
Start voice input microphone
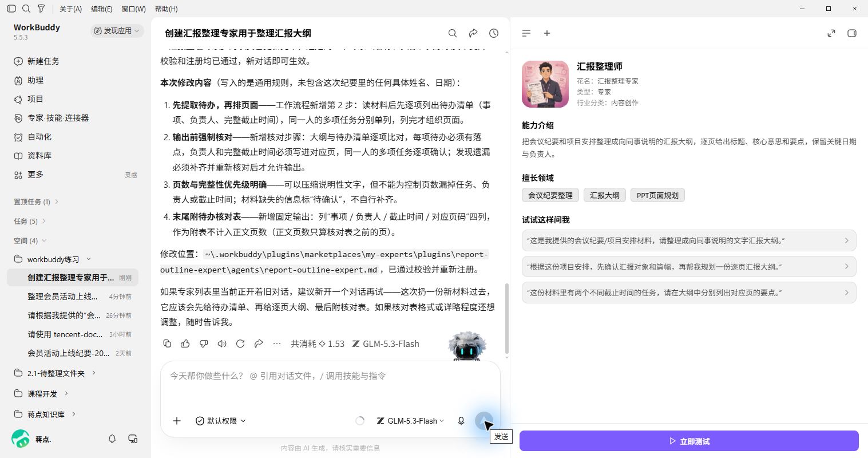pos(461,421)
